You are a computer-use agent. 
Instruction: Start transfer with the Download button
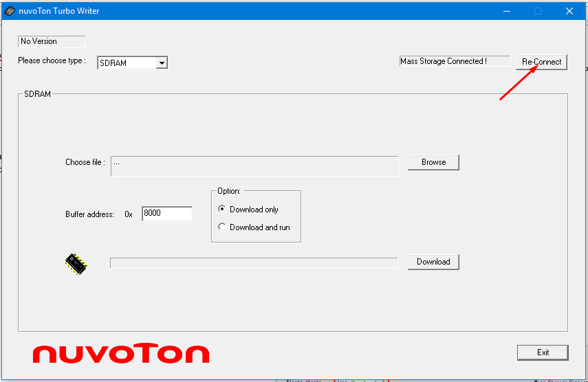tap(433, 262)
